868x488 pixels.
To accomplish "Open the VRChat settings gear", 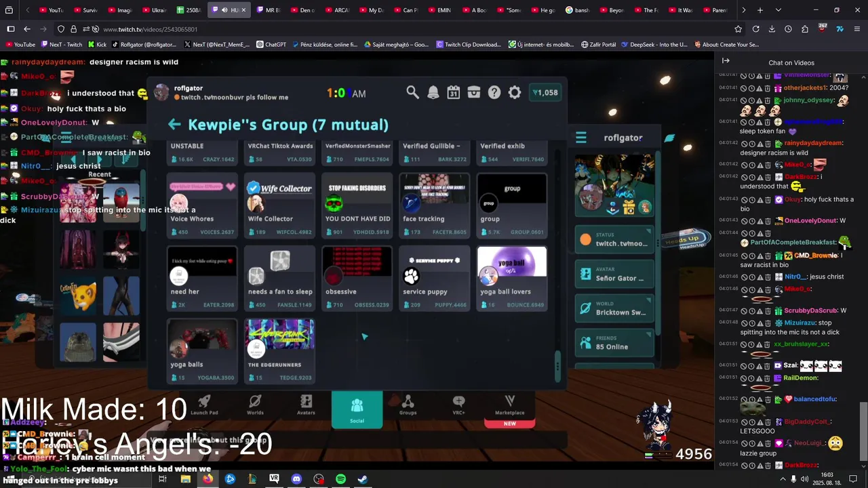I will (x=515, y=93).
